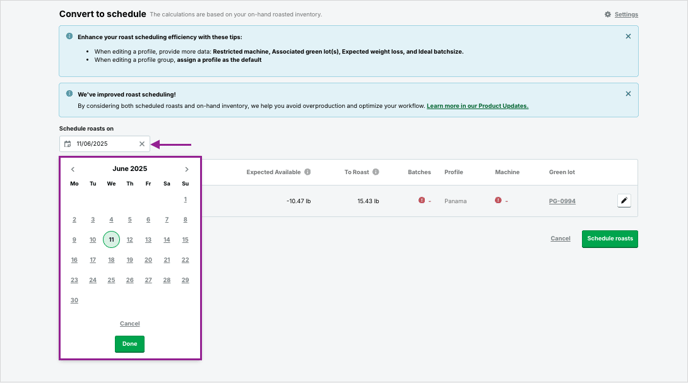The image size is (688, 383).
Task: Pick June 10 in the calendar
Action: click(x=93, y=240)
